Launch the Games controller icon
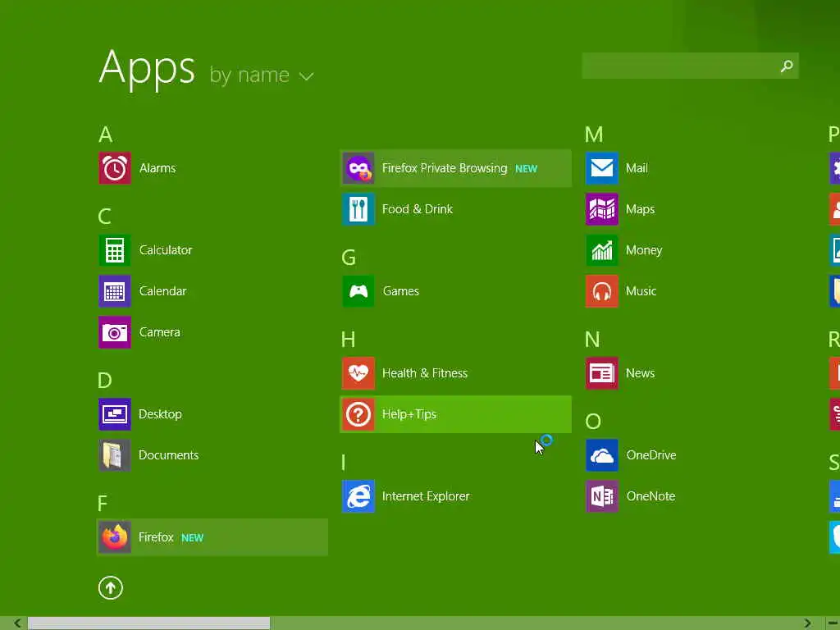This screenshot has height=630, width=840. pyautogui.click(x=358, y=291)
